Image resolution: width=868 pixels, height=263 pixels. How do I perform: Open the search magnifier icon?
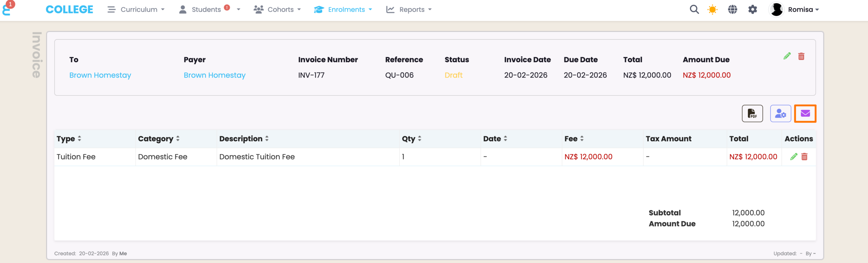coord(694,9)
